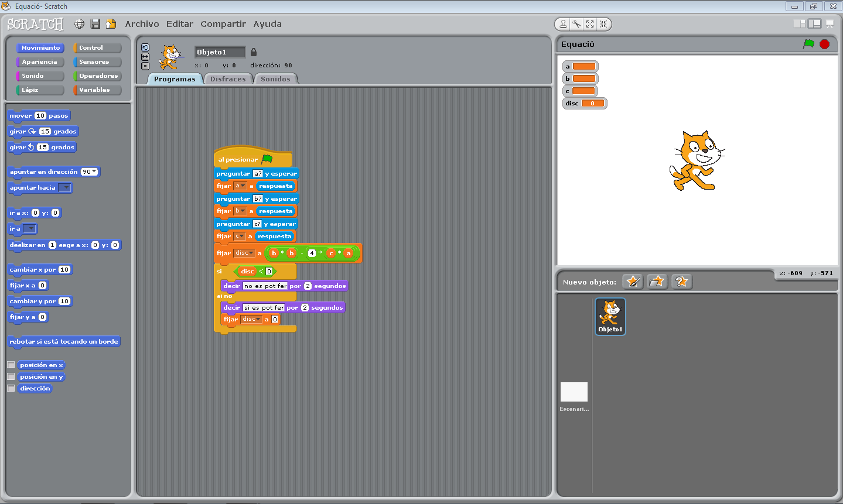843x504 pixels.
Task: Click variable a monitor on stage
Action: 580,67
